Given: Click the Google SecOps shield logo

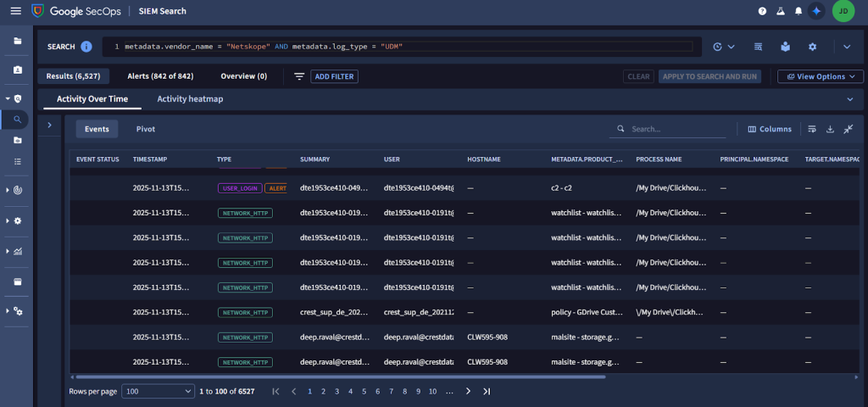Looking at the screenshot, I should pyautogui.click(x=37, y=11).
